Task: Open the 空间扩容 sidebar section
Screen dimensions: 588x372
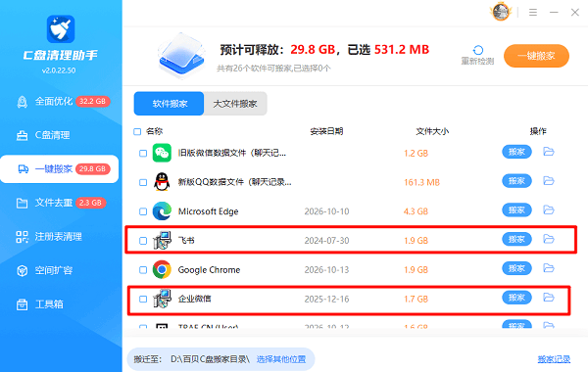Action: click(60, 270)
